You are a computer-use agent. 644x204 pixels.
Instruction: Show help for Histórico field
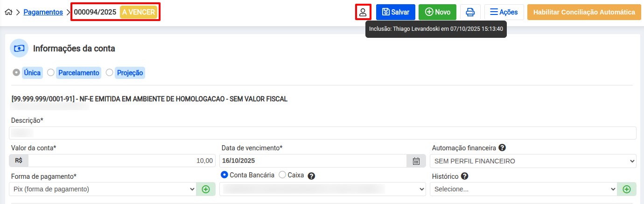pyautogui.click(x=464, y=176)
